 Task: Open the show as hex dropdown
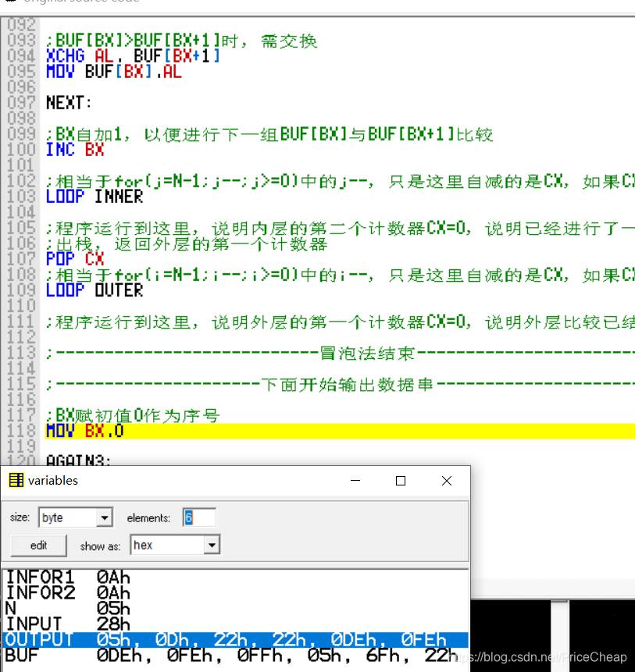click(212, 545)
